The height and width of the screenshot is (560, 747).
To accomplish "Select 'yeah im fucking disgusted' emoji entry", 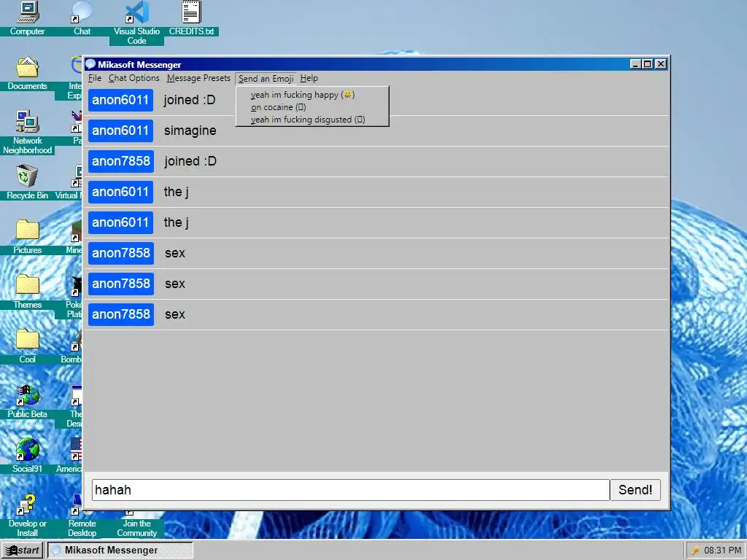I will tap(312, 120).
